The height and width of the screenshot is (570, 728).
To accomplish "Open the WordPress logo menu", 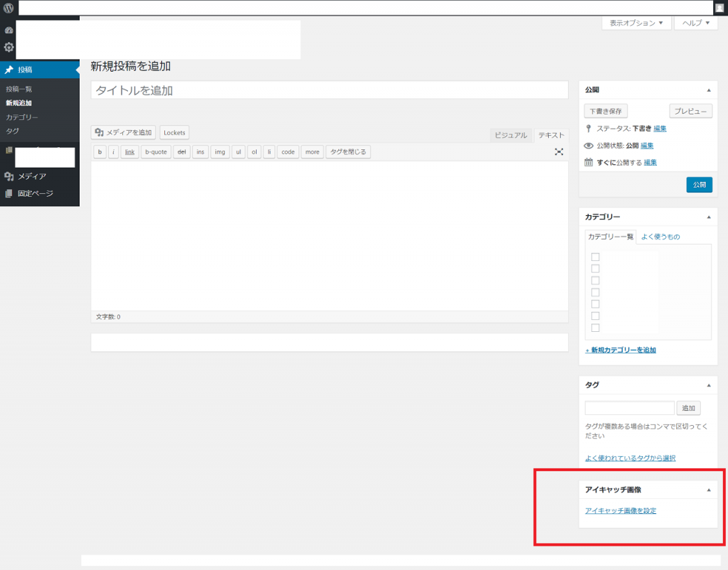I will 9,8.
